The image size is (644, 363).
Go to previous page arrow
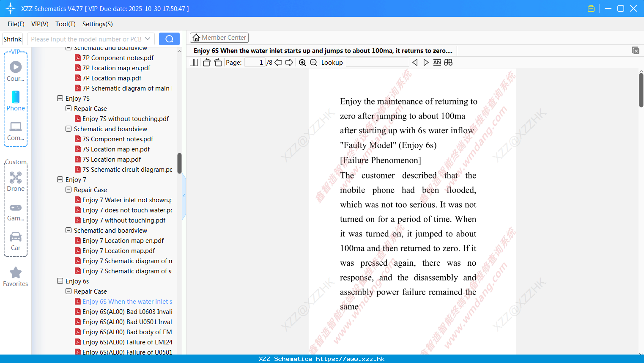tap(278, 62)
